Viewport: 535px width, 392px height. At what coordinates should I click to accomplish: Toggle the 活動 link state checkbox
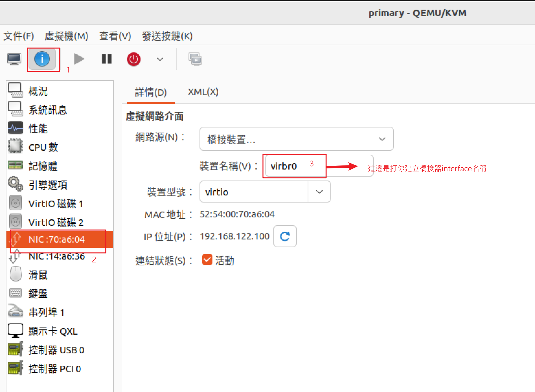point(207,260)
